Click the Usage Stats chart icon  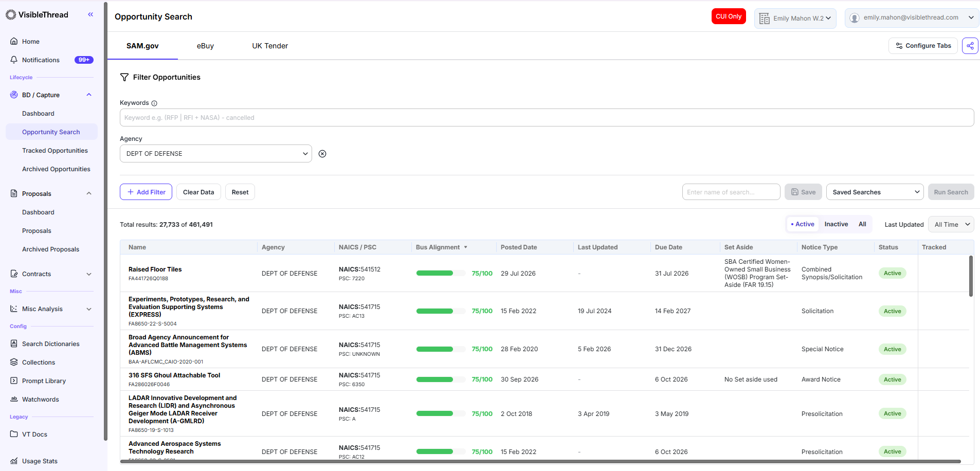[x=14, y=461]
